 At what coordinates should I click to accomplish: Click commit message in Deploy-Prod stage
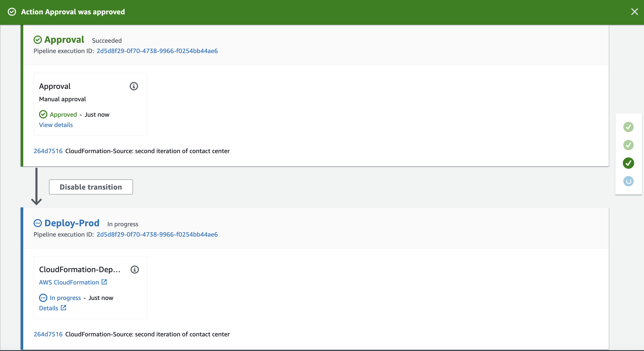148,334
